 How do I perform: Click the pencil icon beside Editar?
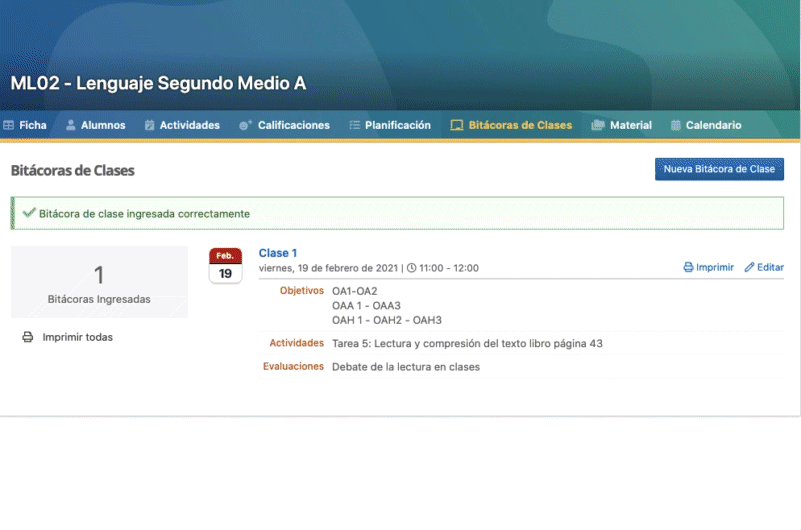(749, 267)
